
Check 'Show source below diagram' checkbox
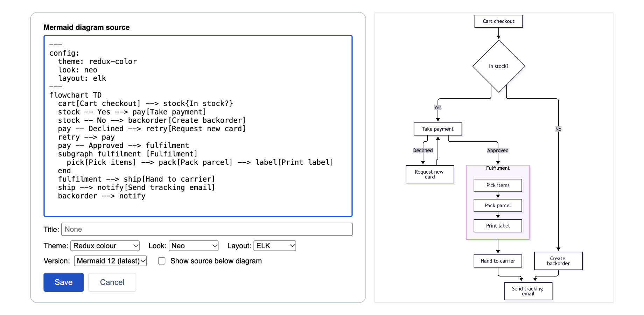click(x=162, y=261)
